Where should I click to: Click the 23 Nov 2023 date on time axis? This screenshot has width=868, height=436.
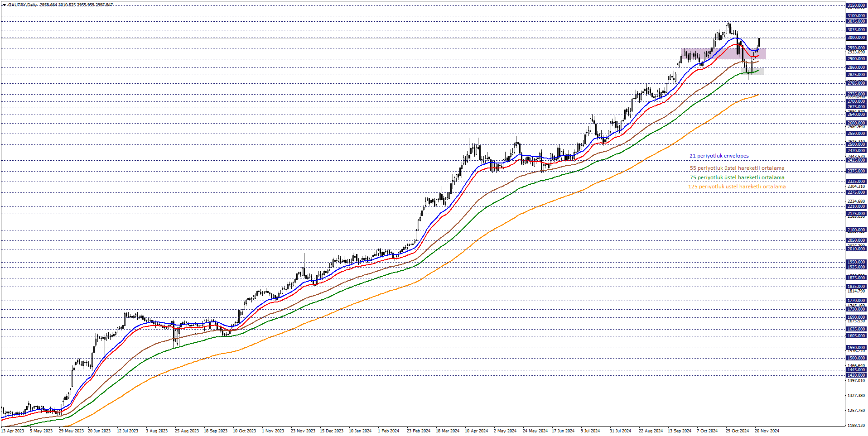click(303, 431)
